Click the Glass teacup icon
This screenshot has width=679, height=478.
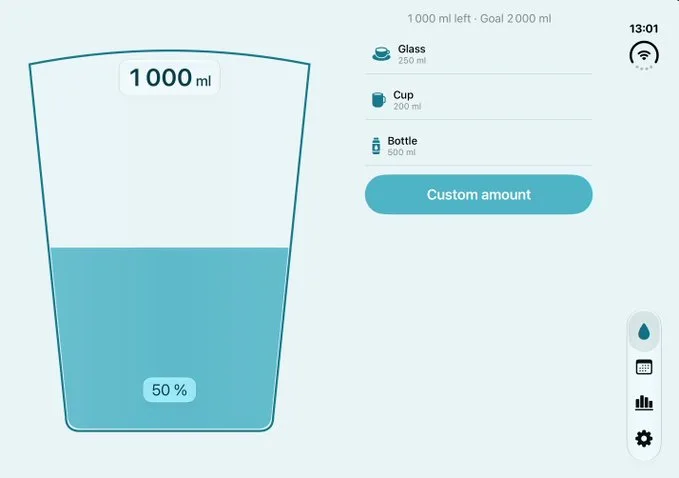click(x=381, y=54)
